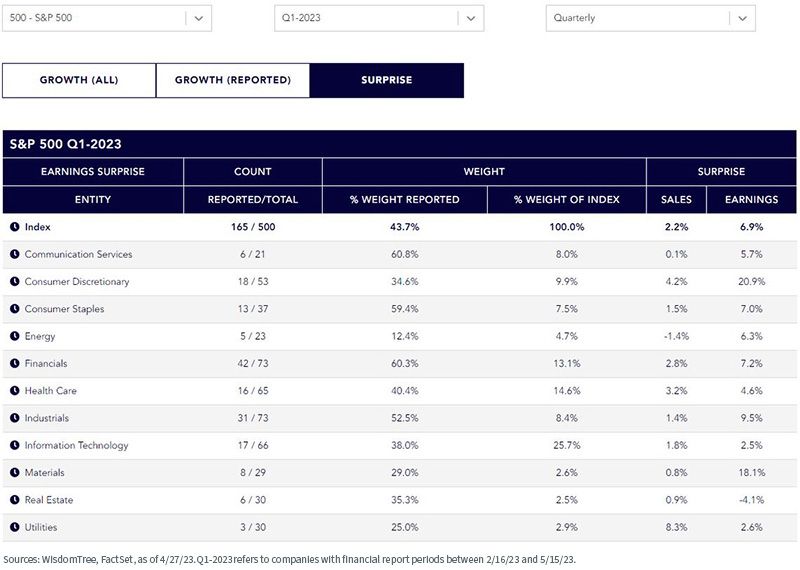Click the Earnings column header

[x=752, y=200]
